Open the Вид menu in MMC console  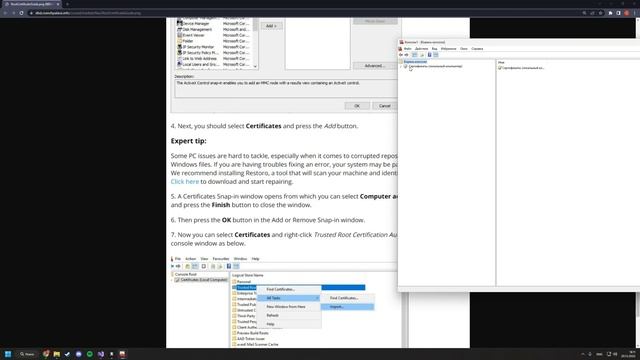click(434, 49)
